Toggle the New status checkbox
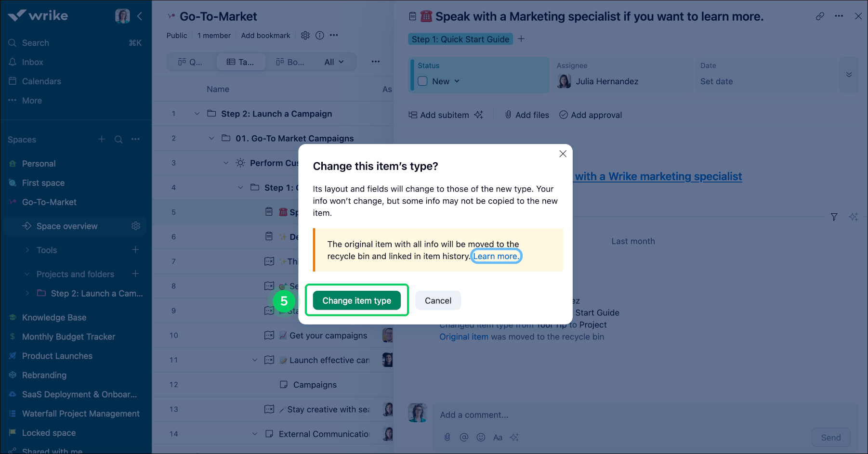This screenshot has height=454, width=868. [x=422, y=81]
